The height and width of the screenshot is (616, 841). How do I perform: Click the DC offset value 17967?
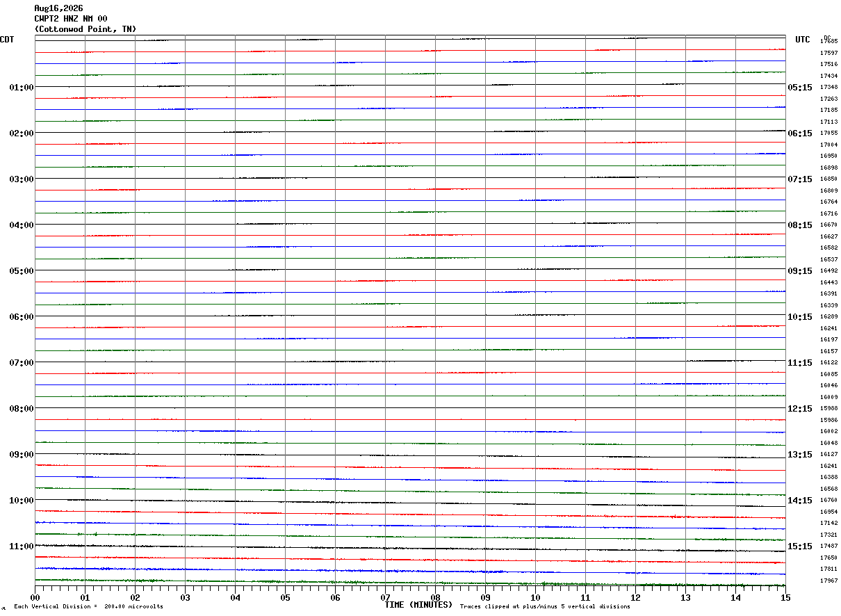pos(828,581)
